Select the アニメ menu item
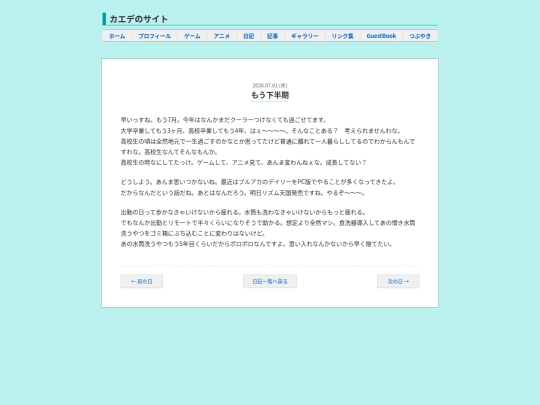The image size is (540, 405). 221,36
